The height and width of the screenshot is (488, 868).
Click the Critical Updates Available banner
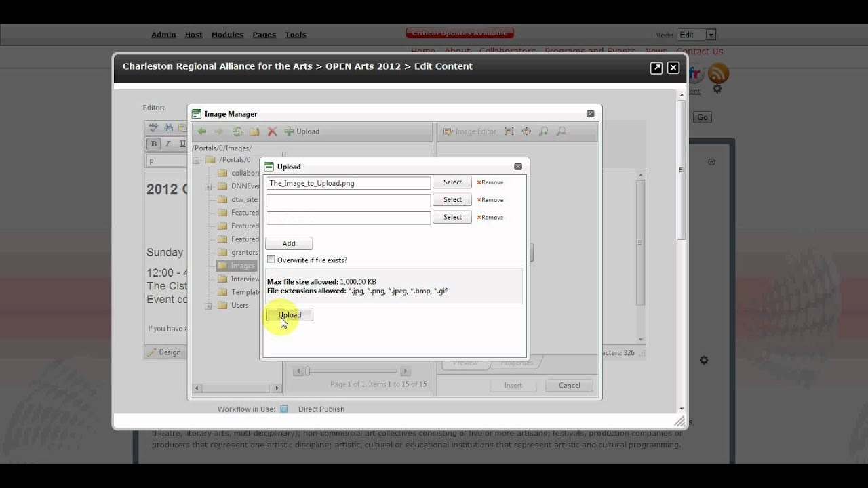pos(460,33)
